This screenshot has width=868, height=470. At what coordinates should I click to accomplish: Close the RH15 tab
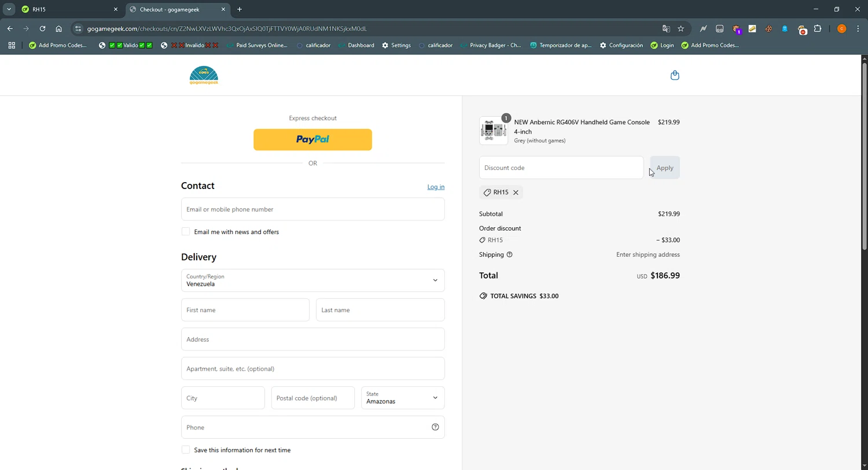click(115, 9)
